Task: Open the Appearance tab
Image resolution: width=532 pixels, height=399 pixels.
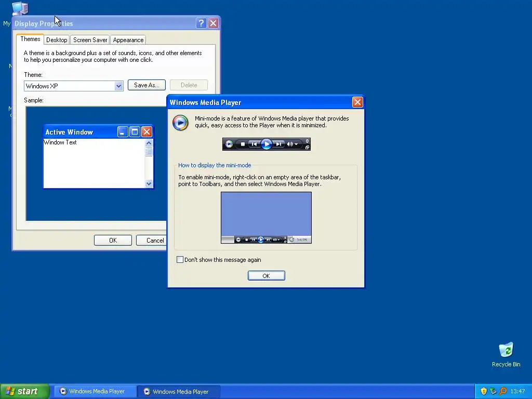Action: tap(128, 40)
